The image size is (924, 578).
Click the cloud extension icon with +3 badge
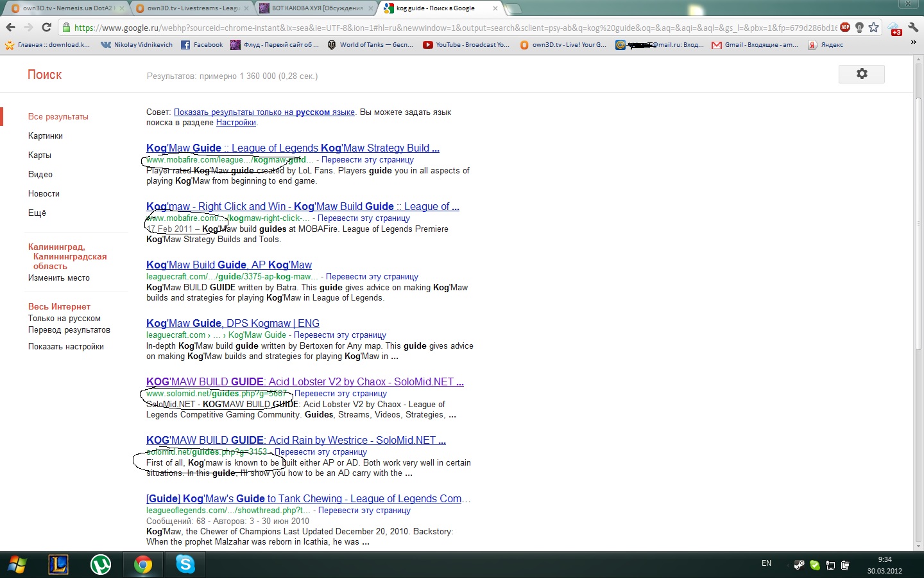click(894, 28)
